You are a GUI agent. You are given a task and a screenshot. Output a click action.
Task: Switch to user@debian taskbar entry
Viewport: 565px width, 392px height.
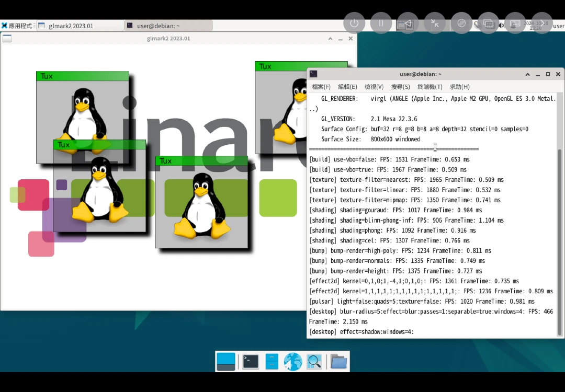point(168,26)
